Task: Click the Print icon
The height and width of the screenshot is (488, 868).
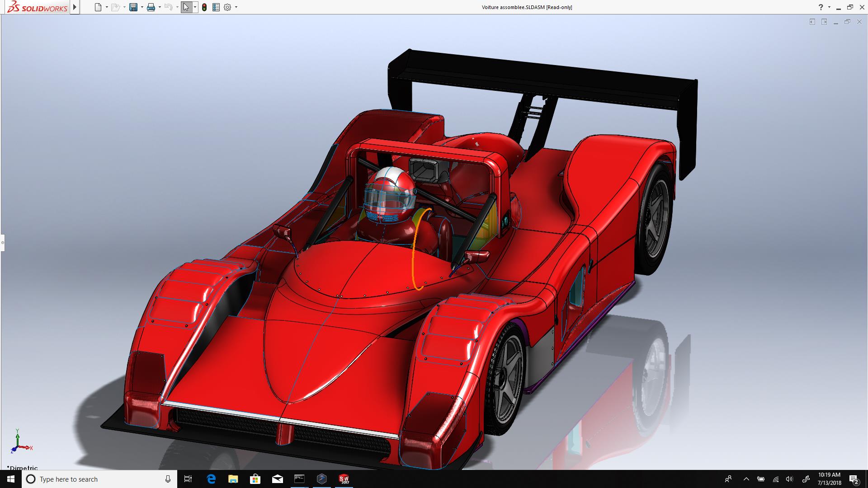Action: (x=151, y=7)
